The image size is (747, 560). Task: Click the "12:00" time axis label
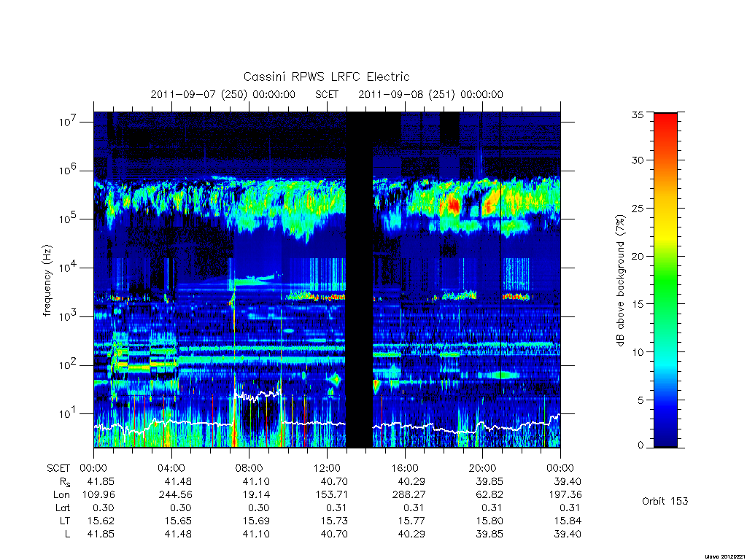pyautogui.click(x=327, y=468)
